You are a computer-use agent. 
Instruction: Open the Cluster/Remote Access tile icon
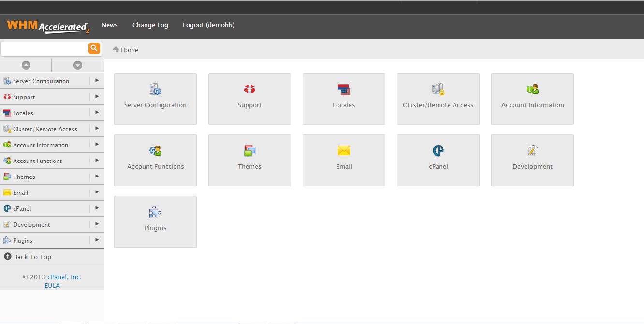point(438,89)
